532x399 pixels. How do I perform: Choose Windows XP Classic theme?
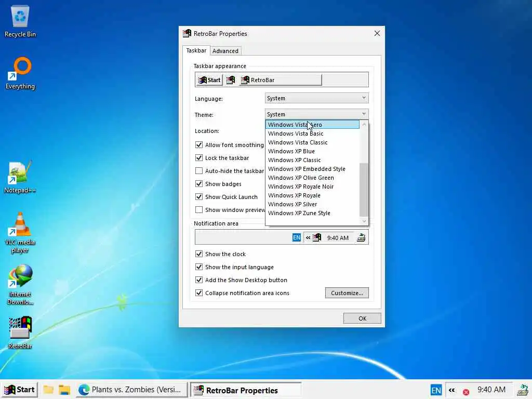point(312,160)
